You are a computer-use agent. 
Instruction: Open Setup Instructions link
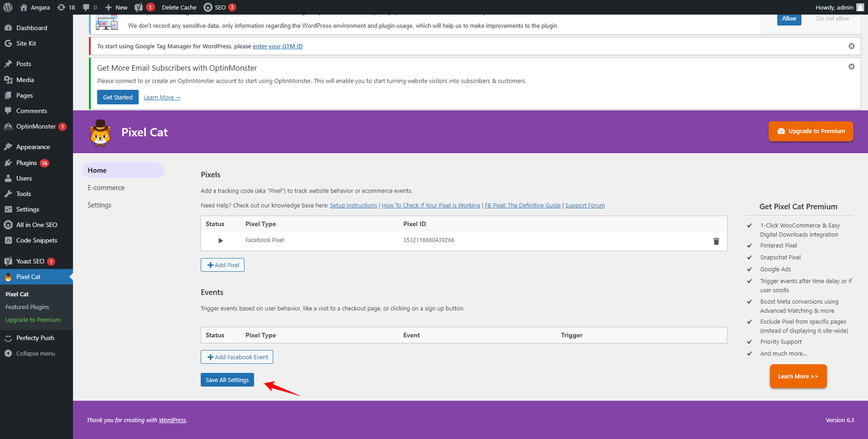(x=353, y=206)
